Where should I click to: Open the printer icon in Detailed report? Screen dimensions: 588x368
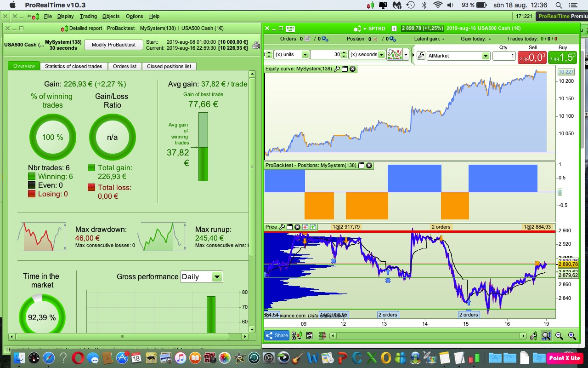click(256, 45)
